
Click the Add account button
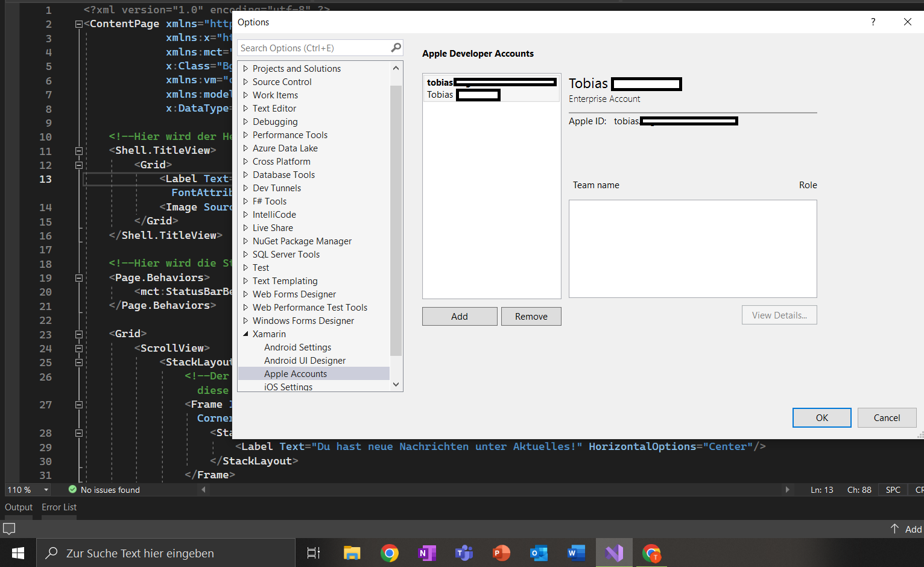(460, 316)
